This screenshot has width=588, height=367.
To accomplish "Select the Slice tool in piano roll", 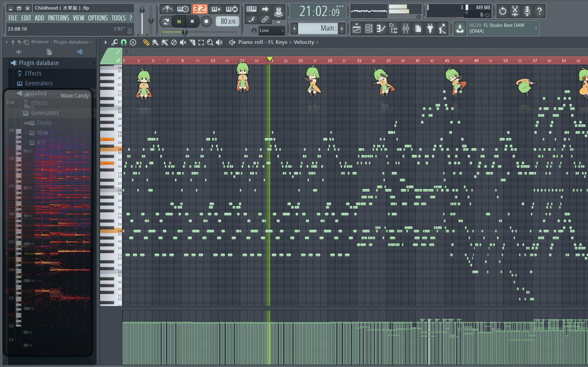I will [192, 42].
